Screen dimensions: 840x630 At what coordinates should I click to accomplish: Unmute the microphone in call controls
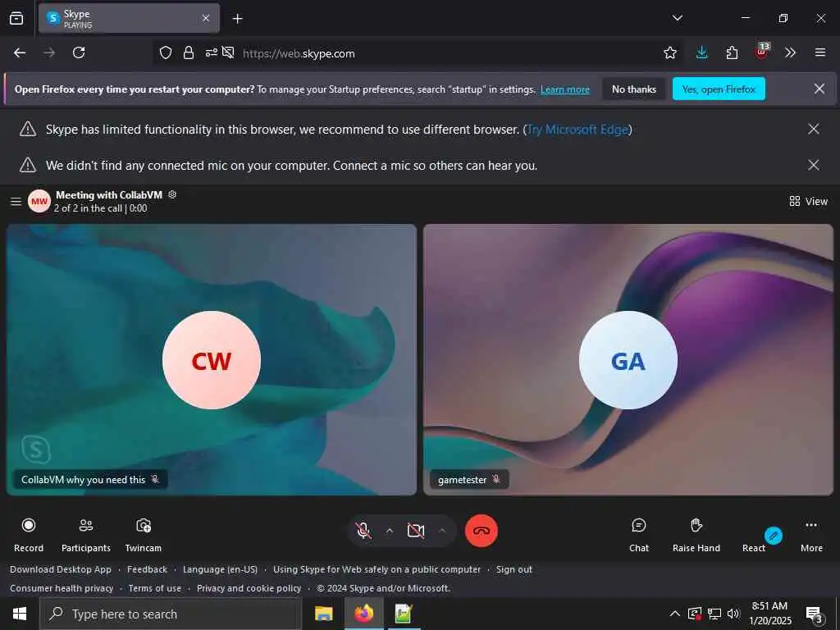point(363,531)
